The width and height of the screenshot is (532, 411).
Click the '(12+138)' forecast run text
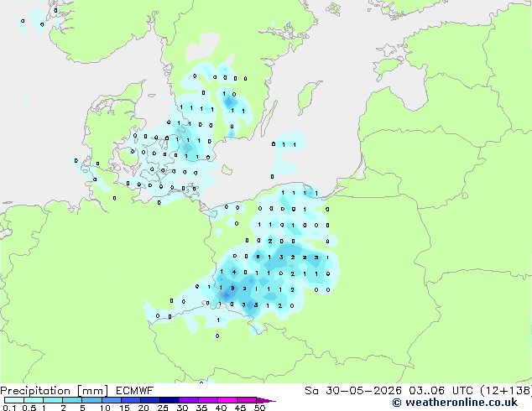(x=506, y=391)
